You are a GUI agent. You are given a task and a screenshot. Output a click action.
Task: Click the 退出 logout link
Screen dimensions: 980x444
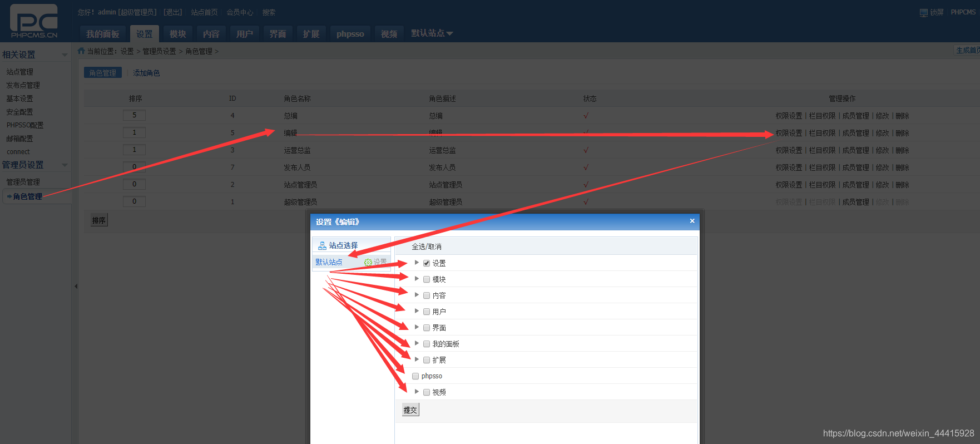(x=173, y=12)
